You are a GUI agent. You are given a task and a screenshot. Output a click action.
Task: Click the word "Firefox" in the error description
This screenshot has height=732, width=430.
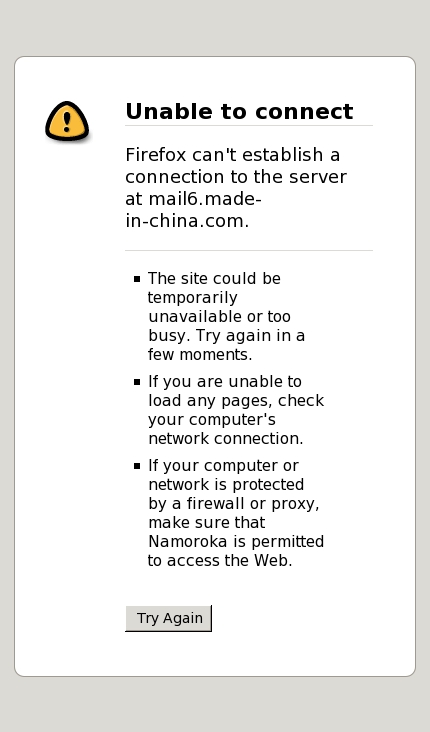pos(156,155)
